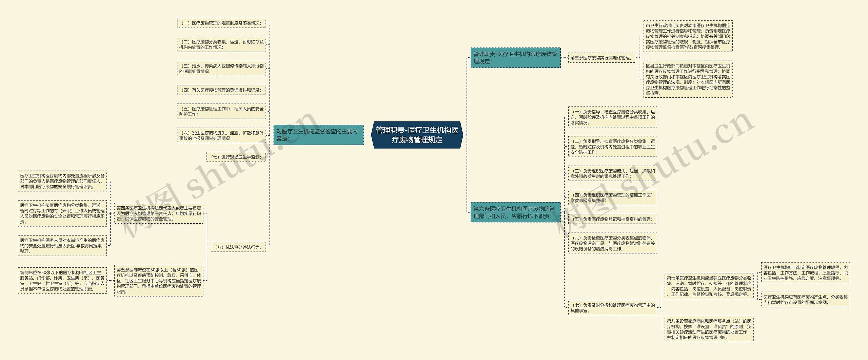Select the 区县卫生行政部门 responsibilities note
Viewport: 868px width, 360px height.
click(688, 79)
